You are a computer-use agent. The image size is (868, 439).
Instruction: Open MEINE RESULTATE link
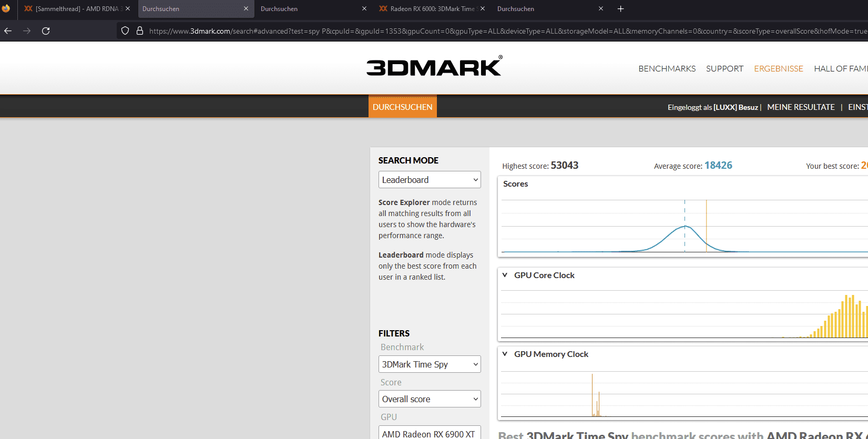tap(801, 107)
